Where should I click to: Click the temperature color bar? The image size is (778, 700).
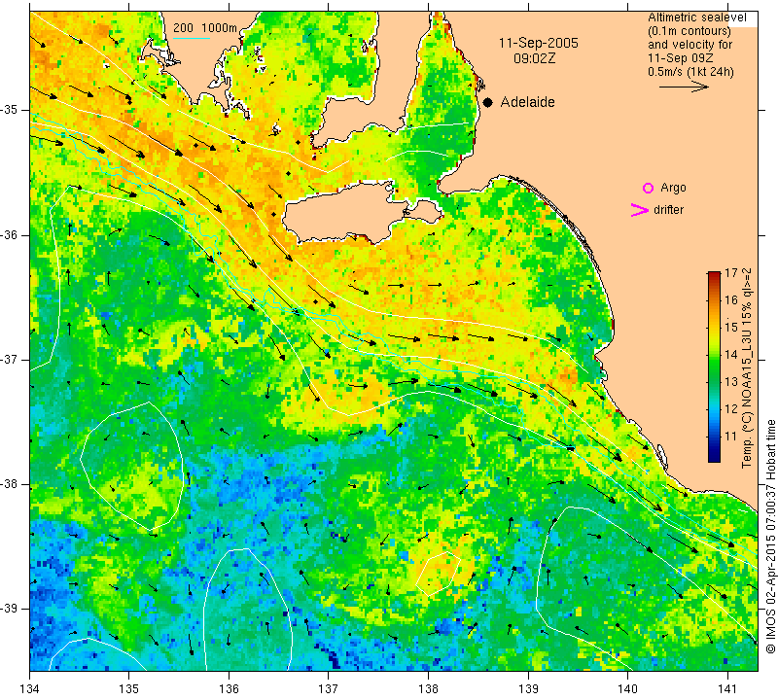714,367
